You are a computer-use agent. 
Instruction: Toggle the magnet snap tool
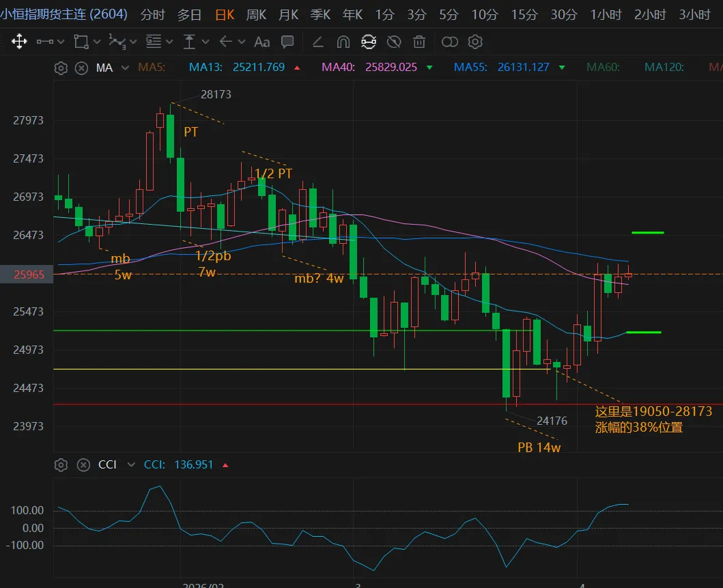tap(343, 42)
